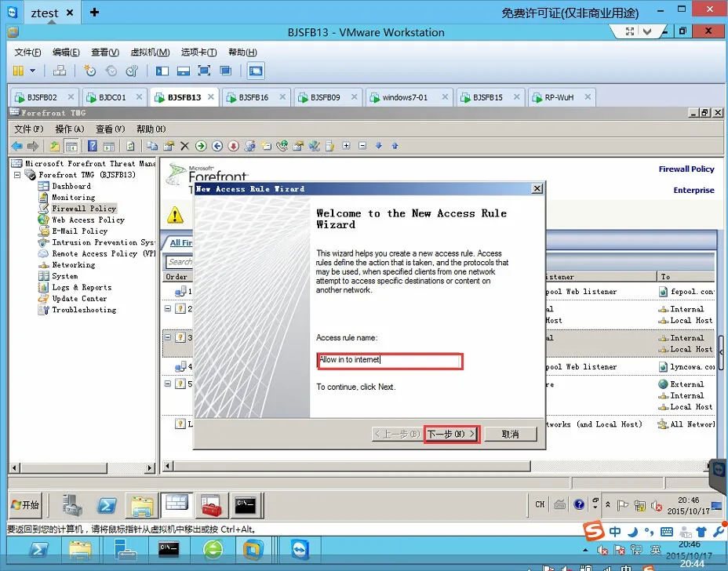Select Update Center in the TMG tree
Screen dimensions: 728x571
coord(79,299)
